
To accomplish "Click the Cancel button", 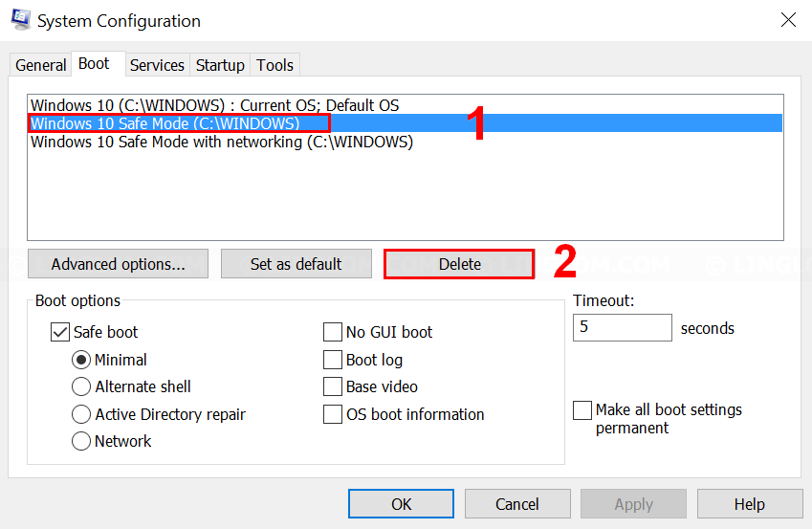I will (517, 503).
